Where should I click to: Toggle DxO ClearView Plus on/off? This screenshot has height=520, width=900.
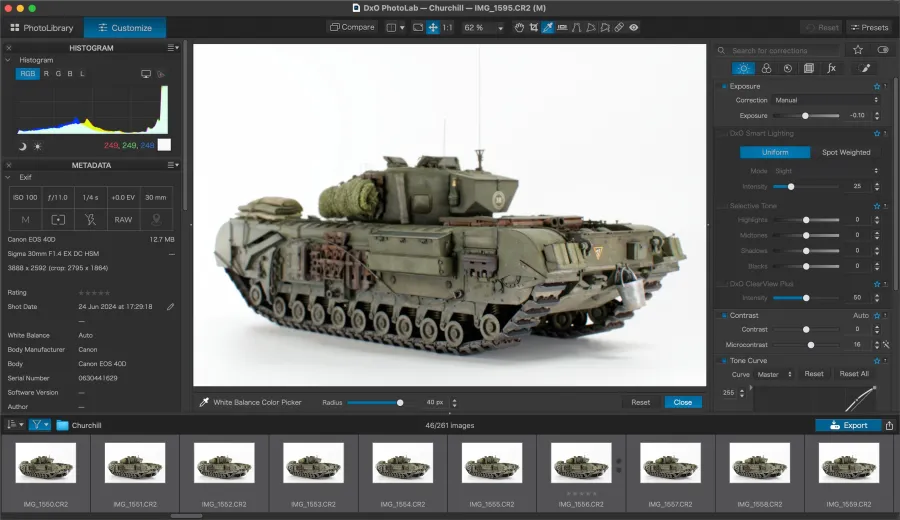[x=724, y=284]
